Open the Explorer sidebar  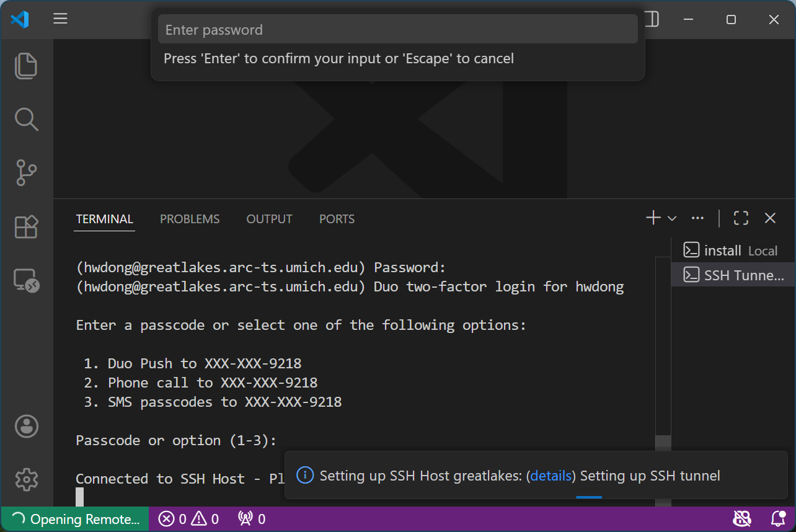[26, 66]
